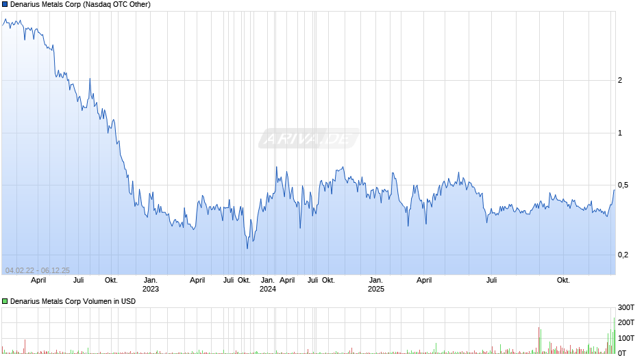The image size is (644, 360).
Task: Click the volume axis label '300T'
Action: [626, 307]
